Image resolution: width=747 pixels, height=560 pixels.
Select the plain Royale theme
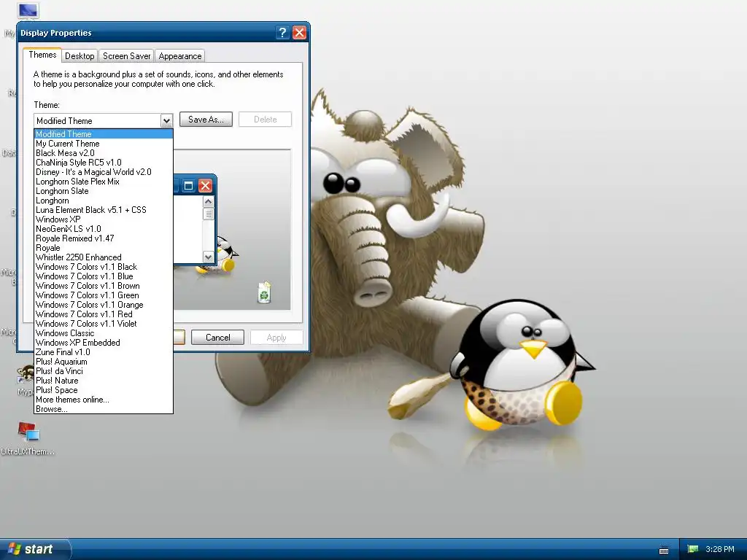point(104,248)
